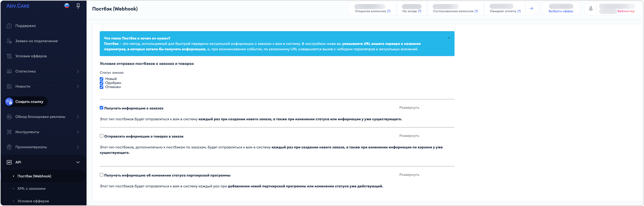Click the Создать ссылку button
Viewport: 644px width, 206px height.
point(26,101)
